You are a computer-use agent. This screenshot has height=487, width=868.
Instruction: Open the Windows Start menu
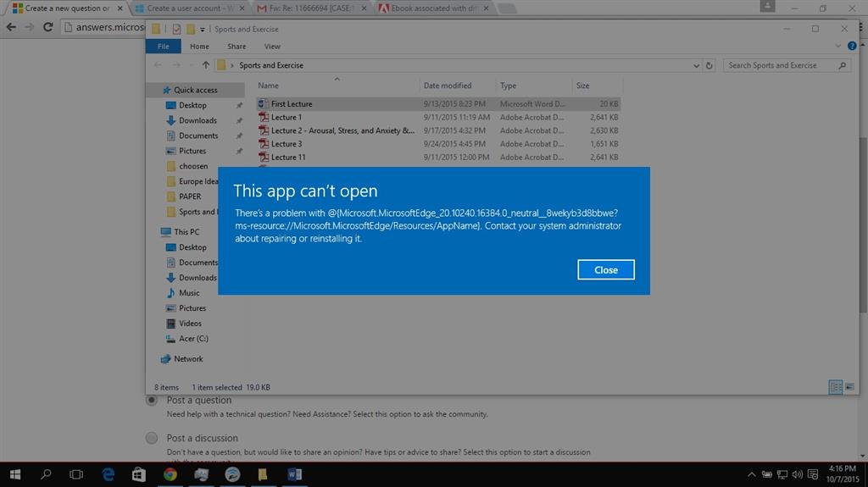15,474
